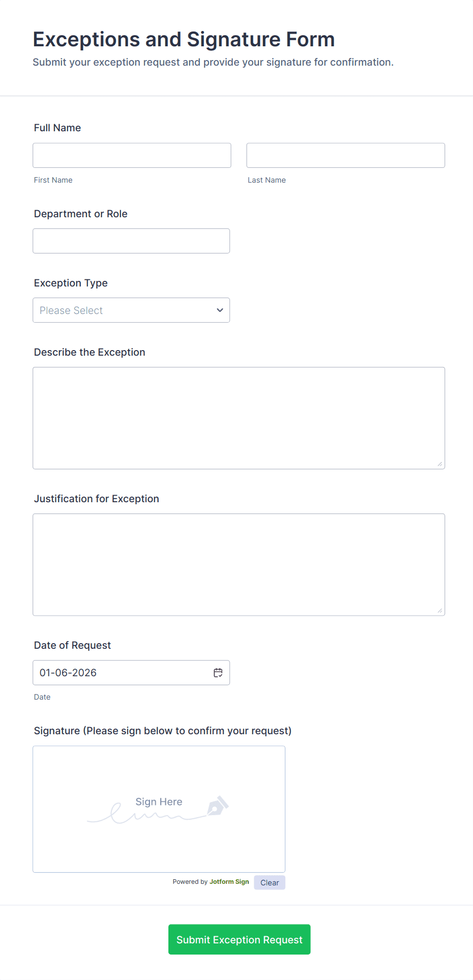Click resize handle of Justification text area
The height and width of the screenshot is (980, 473).
coord(440,611)
